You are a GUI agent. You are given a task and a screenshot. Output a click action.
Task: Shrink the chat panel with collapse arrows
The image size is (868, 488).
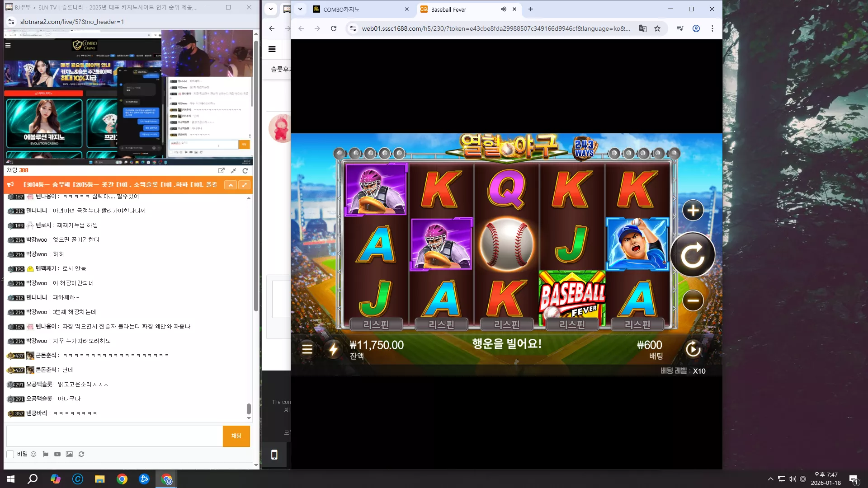233,170
